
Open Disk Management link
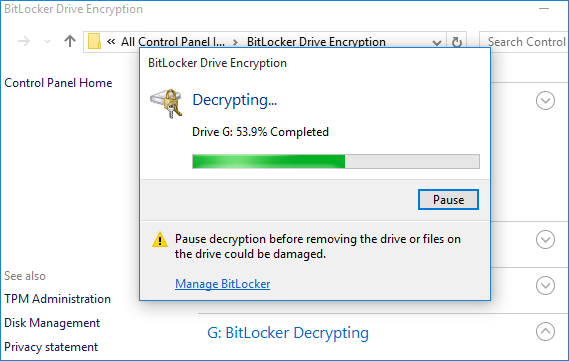52,323
